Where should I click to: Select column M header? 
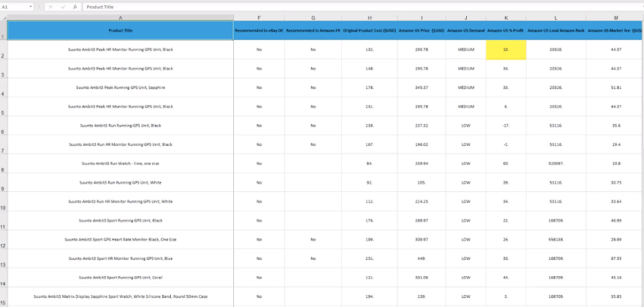pos(615,18)
